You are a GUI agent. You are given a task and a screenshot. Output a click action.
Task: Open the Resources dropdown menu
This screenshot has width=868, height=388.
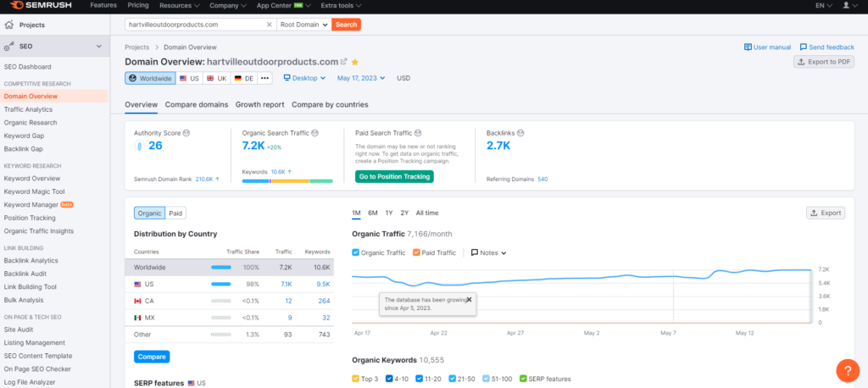[x=180, y=6]
